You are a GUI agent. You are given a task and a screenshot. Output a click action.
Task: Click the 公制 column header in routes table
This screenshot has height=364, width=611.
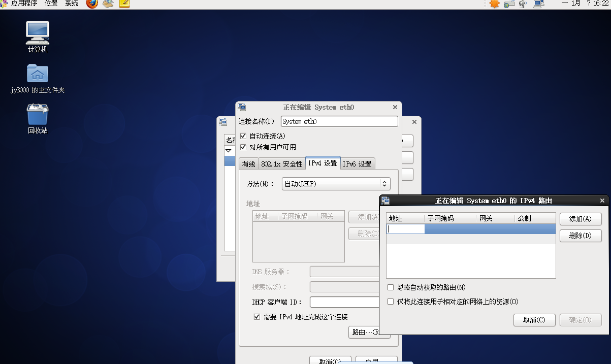click(535, 218)
